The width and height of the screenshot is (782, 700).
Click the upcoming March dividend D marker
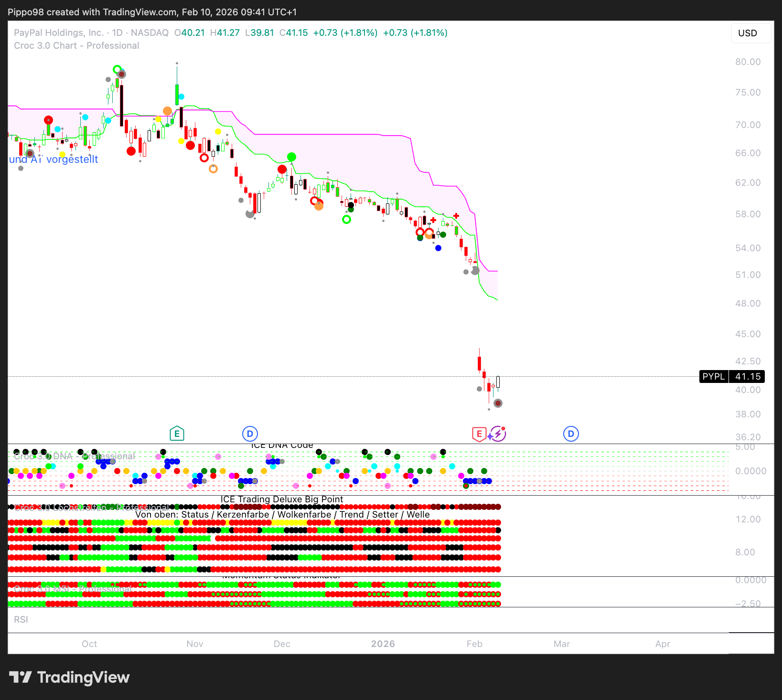570,434
